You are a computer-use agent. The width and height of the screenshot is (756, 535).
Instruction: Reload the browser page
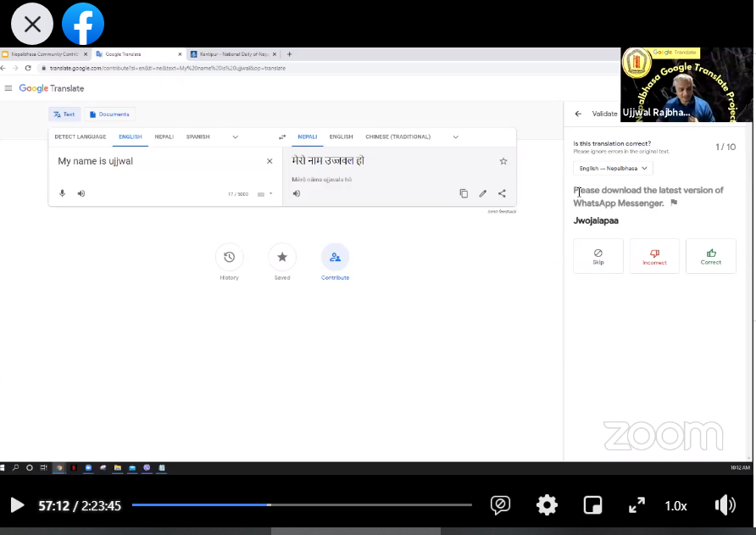(x=28, y=68)
